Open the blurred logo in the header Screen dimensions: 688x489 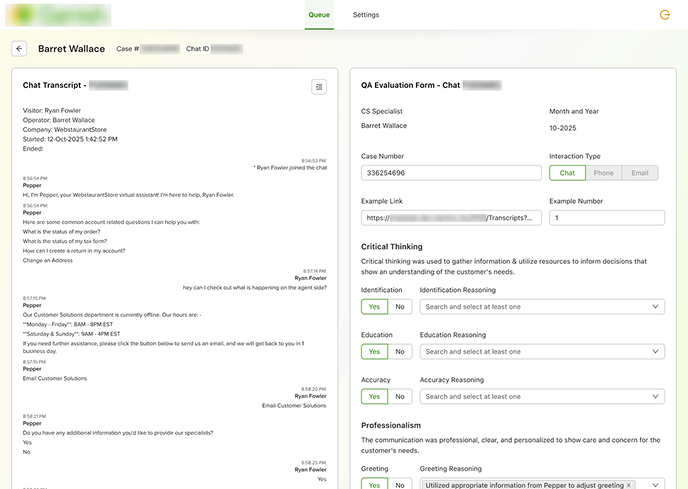pyautogui.click(x=58, y=15)
